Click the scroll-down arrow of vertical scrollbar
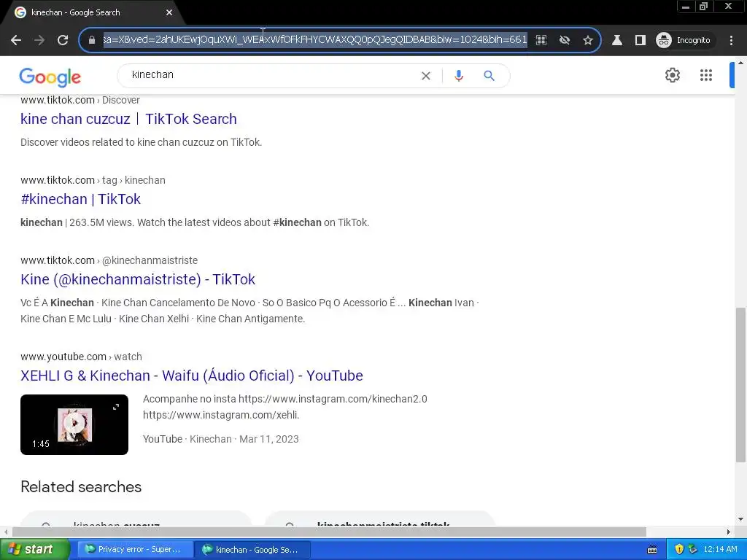 pyautogui.click(x=740, y=519)
